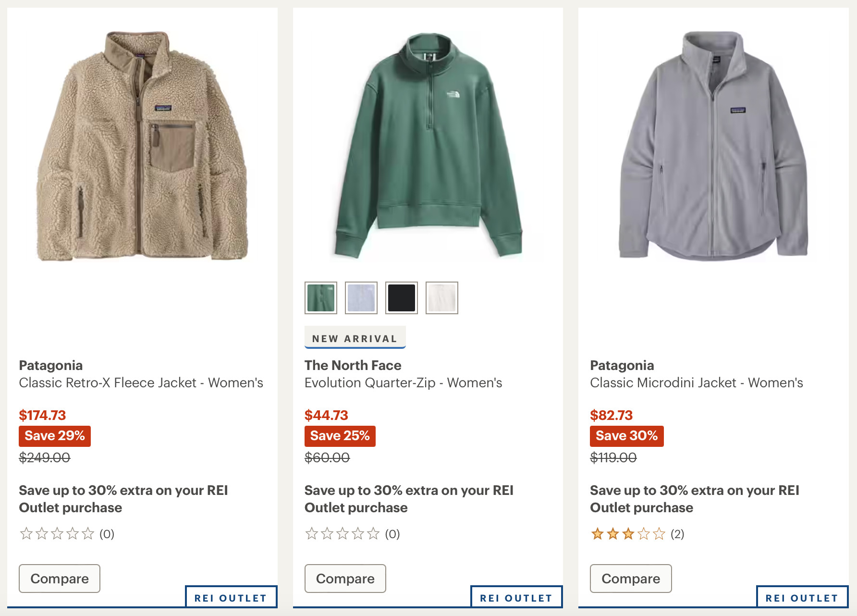
Task: Open Classic Retro-X Fleece Jacket title link
Action: point(141,382)
